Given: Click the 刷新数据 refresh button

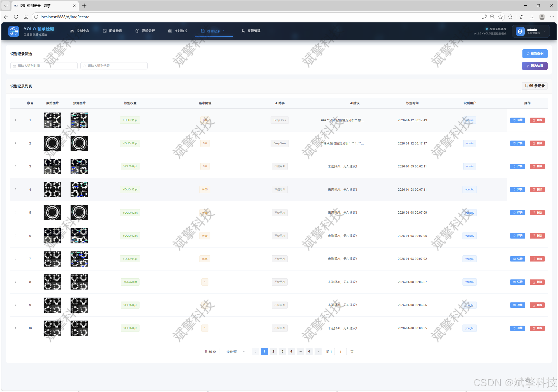Looking at the screenshot, I should [534, 53].
